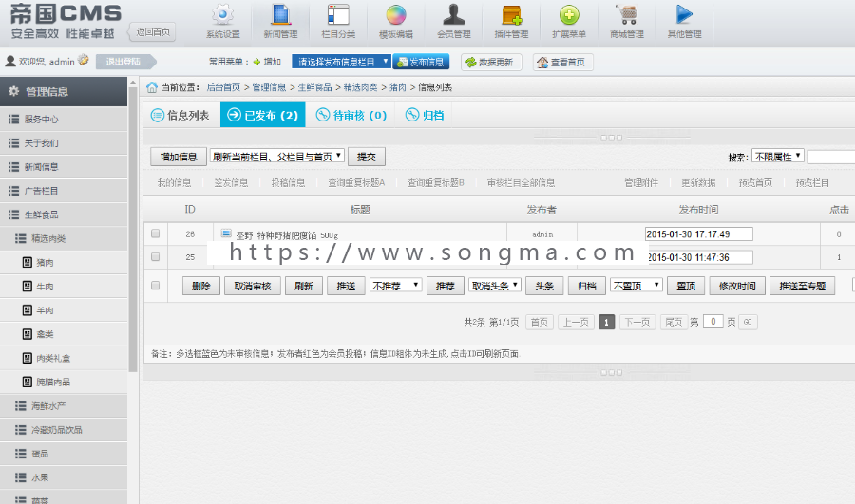Open 栏目分类 window icon
The image size is (855, 504).
pyautogui.click(x=338, y=14)
